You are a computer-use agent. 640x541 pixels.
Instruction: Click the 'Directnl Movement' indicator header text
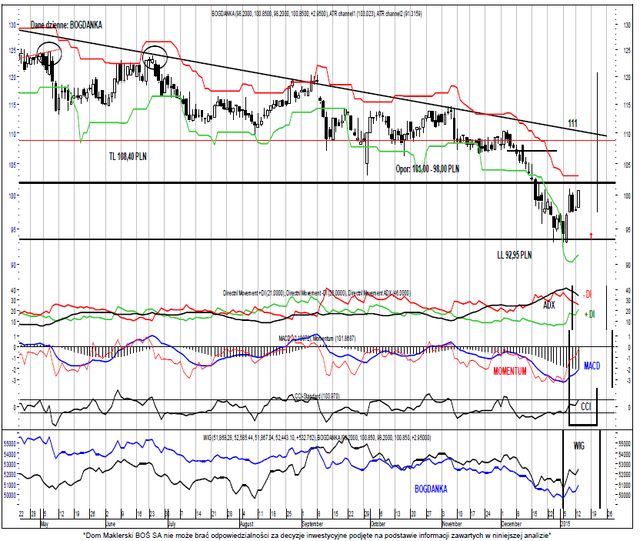coord(316,293)
